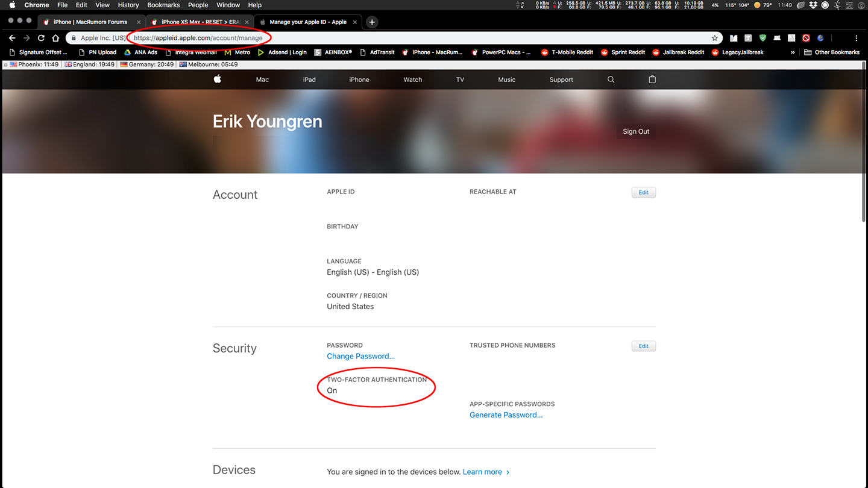This screenshot has width=868, height=488.
Task: Open the Other Bookmarks folder
Action: [832, 52]
